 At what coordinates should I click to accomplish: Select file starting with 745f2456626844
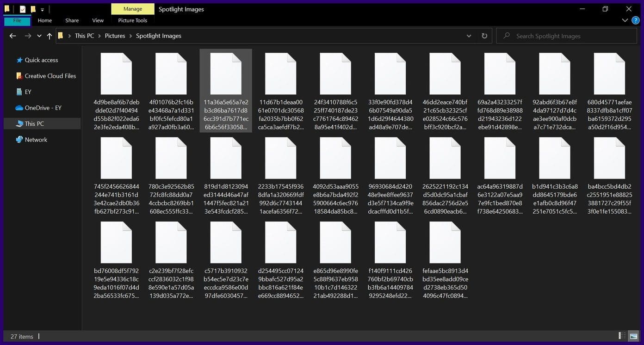(116, 176)
